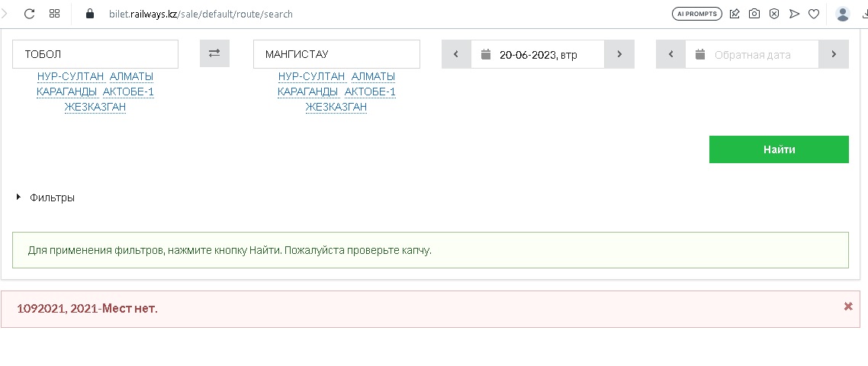Dismiss the 'Мест нет' error message
Viewport: 868px width, 366px height.
848,306
